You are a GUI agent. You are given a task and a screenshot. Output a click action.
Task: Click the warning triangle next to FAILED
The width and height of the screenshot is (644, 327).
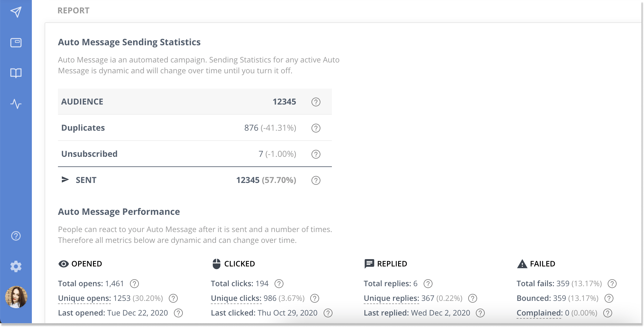pyautogui.click(x=522, y=264)
